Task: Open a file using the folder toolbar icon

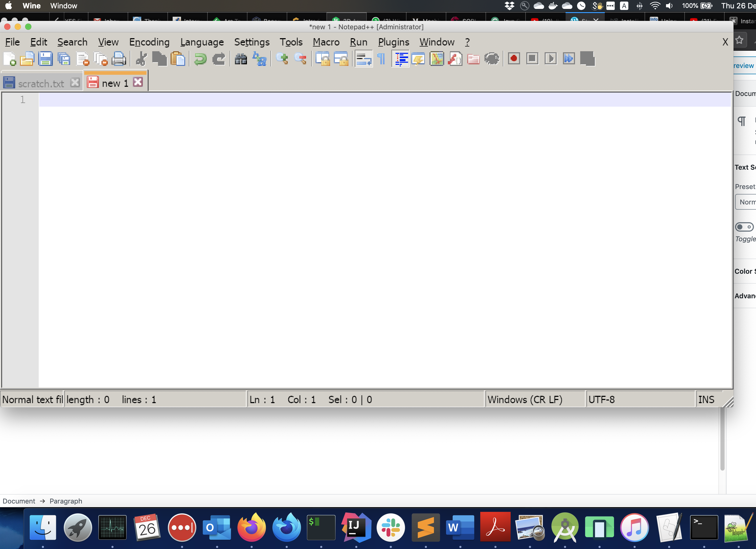Action: (27, 59)
